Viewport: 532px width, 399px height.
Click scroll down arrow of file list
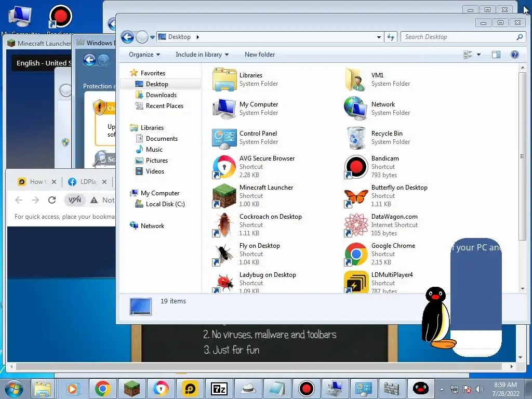tap(523, 288)
